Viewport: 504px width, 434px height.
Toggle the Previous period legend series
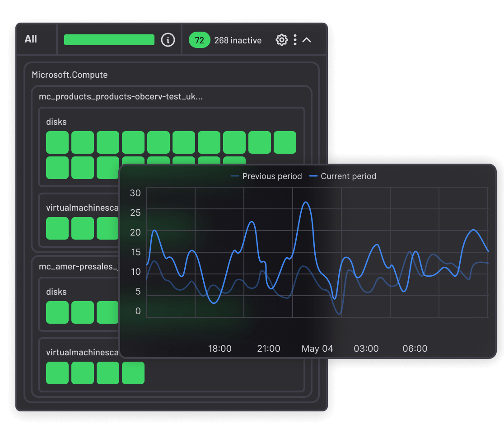tap(266, 176)
